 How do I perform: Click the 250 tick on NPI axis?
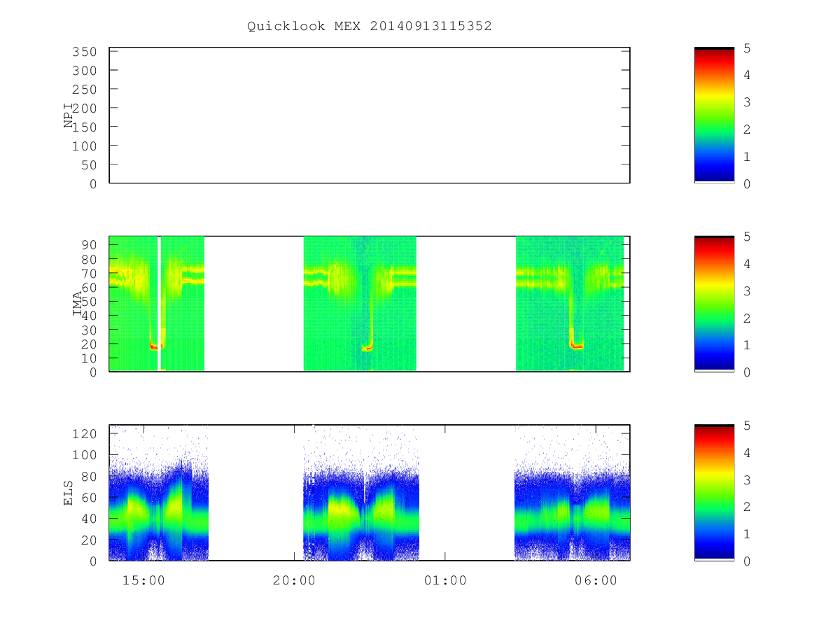coord(85,90)
